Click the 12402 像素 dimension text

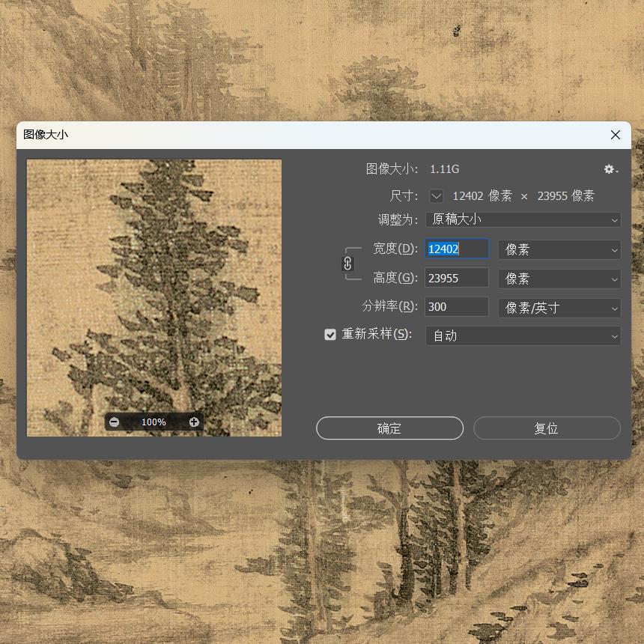click(x=482, y=196)
